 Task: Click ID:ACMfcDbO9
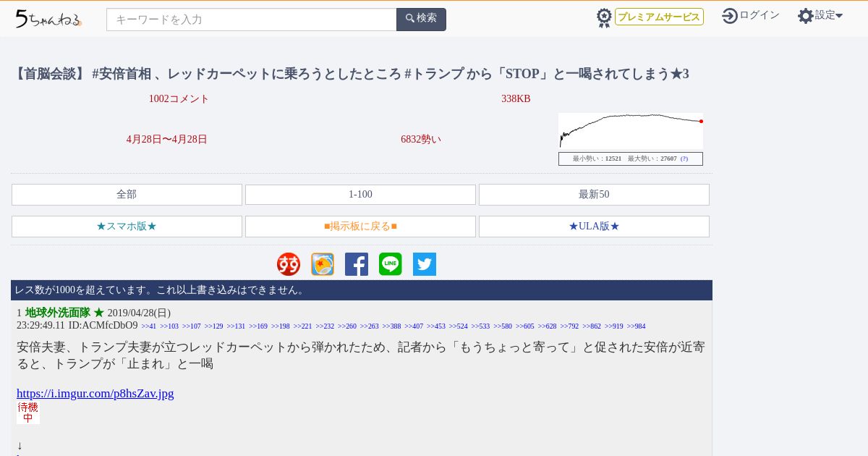[x=103, y=326]
